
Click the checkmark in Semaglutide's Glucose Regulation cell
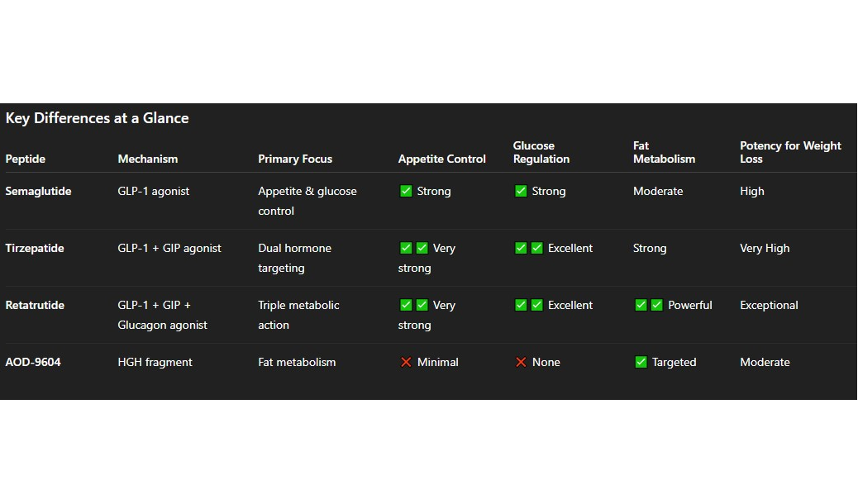[521, 191]
